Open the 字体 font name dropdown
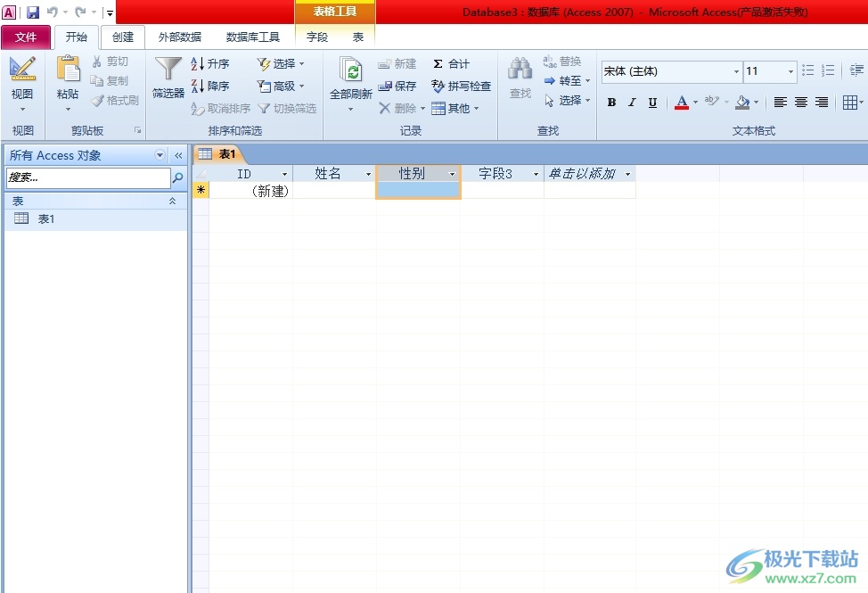This screenshot has height=593, width=868. pyautogui.click(x=736, y=71)
